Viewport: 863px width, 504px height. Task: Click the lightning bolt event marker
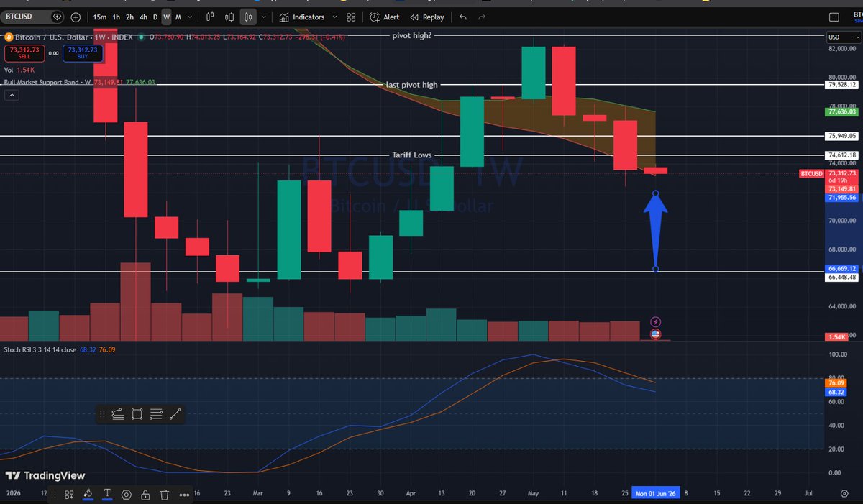coord(655,321)
